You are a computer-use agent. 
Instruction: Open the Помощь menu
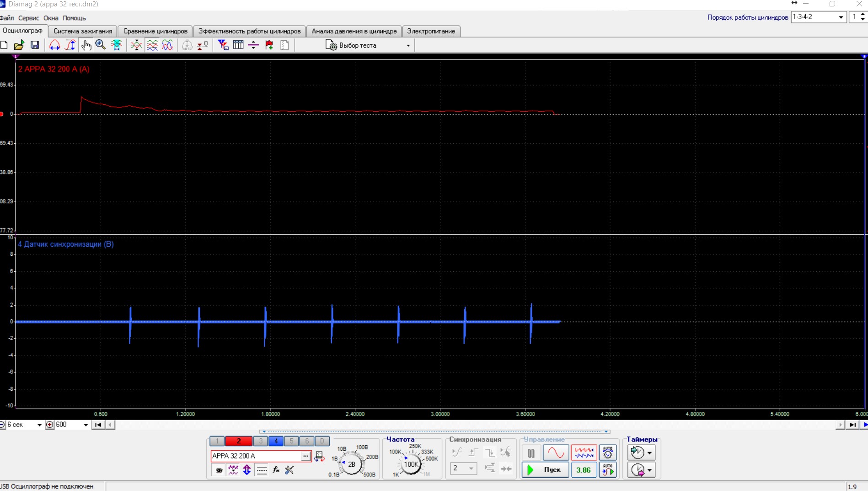pos(74,18)
